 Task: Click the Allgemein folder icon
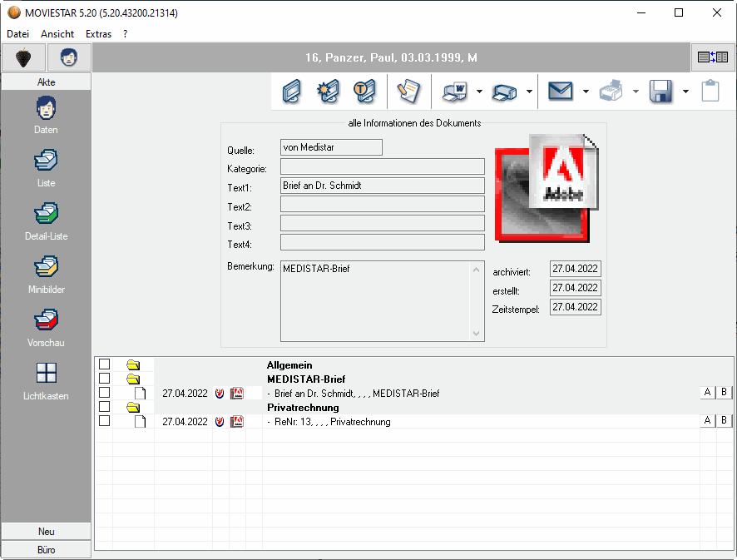tap(133, 364)
